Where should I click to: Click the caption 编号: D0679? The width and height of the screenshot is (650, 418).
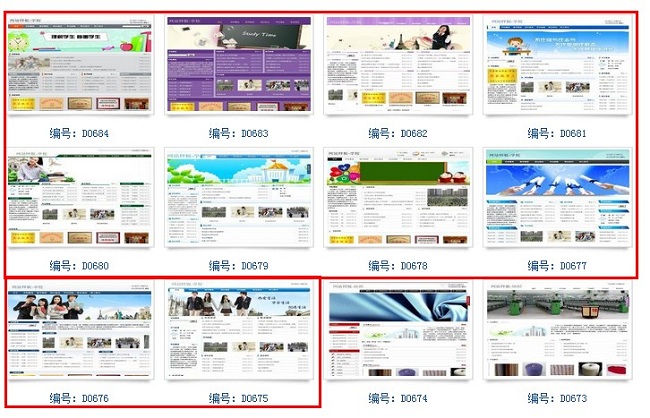click(x=239, y=266)
